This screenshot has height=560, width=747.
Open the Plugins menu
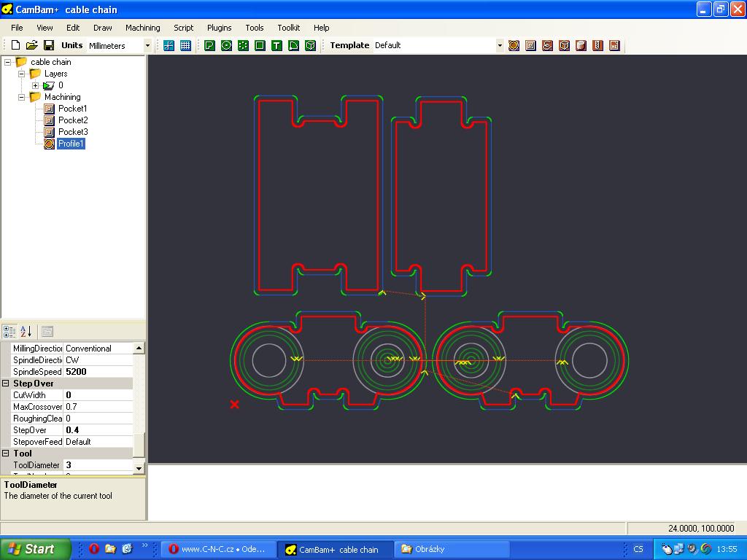point(219,28)
